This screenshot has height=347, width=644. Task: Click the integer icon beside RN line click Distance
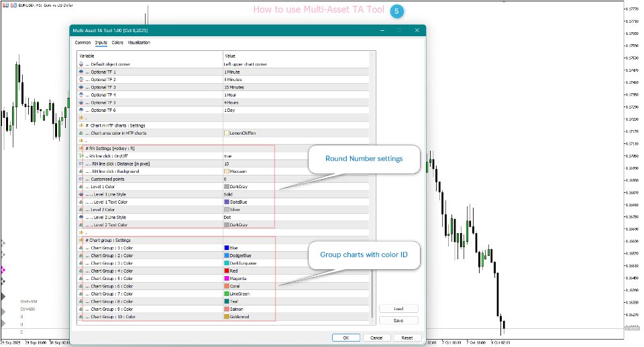tap(81, 163)
